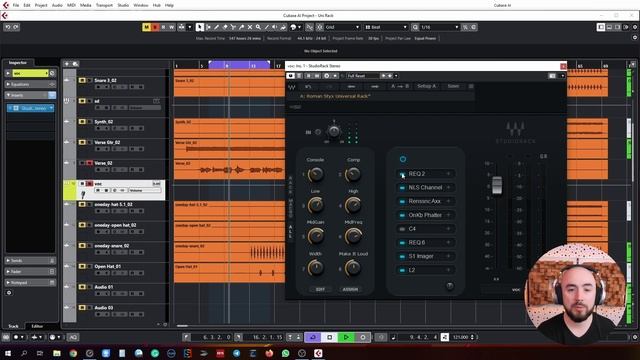The height and width of the screenshot is (360, 640).
Task: Select the Erase tool
Action: (x=225, y=27)
